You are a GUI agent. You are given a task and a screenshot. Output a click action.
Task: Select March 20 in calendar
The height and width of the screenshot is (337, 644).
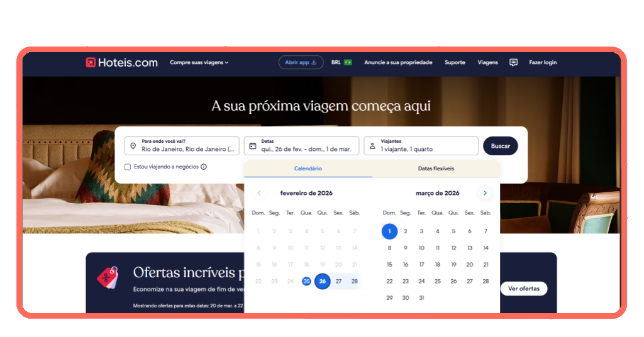tap(469, 265)
